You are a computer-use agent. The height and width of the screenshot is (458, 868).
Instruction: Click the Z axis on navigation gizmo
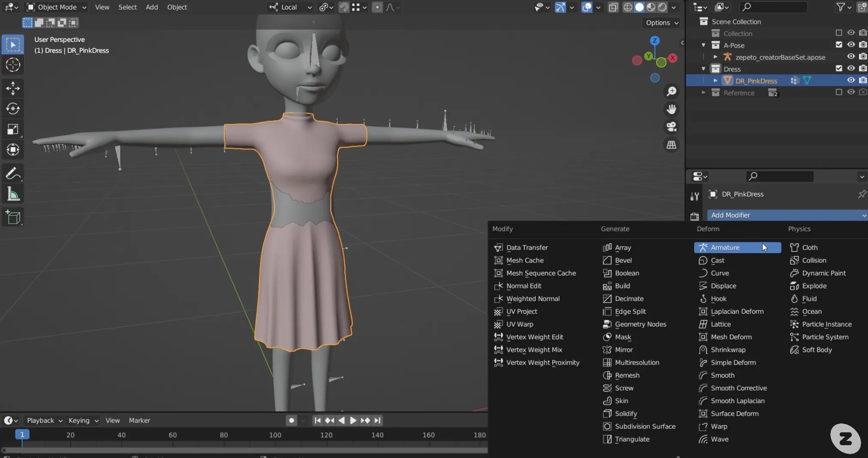tap(654, 41)
